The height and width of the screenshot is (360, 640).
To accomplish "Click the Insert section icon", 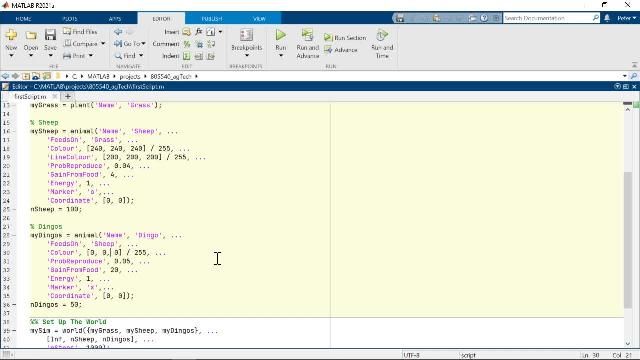I will [x=187, y=32].
